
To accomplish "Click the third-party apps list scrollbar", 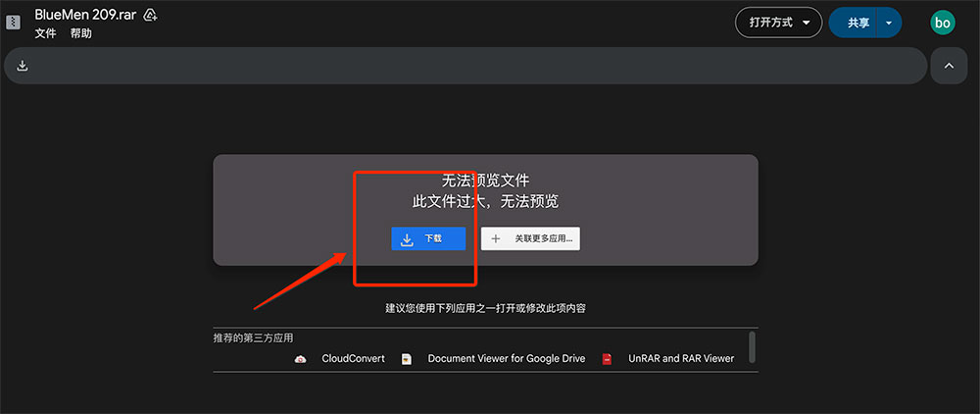I will [x=752, y=346].
